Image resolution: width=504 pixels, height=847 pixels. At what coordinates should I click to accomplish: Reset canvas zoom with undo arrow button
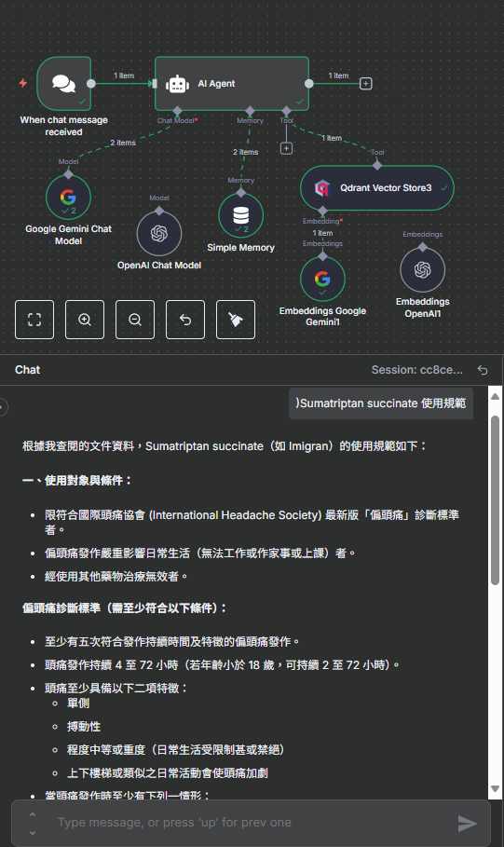point(185,320)
